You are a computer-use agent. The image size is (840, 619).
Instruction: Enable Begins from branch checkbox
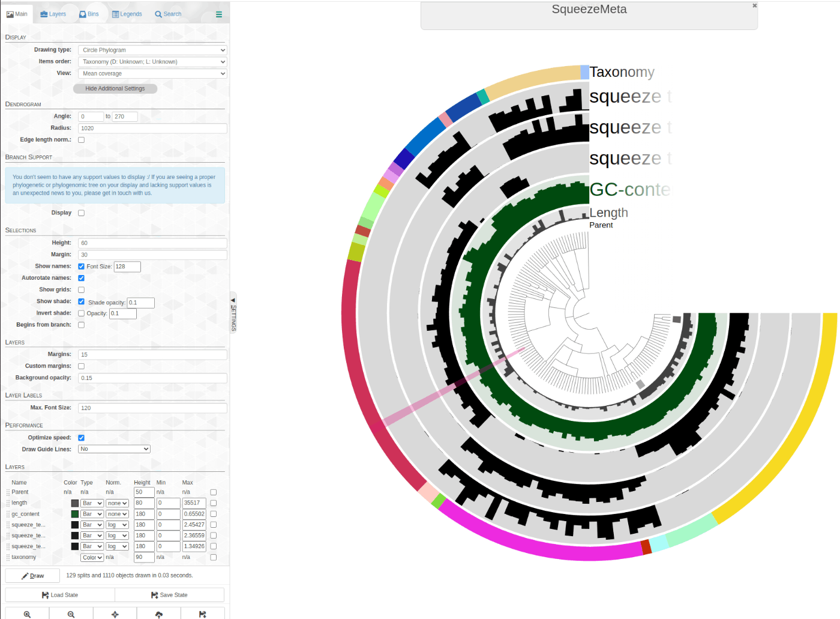coord(82,325)
